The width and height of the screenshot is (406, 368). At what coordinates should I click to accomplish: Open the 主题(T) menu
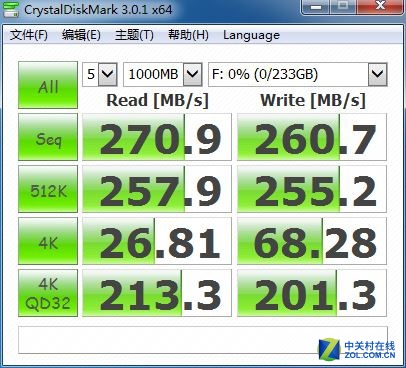(x=134, y=35)
